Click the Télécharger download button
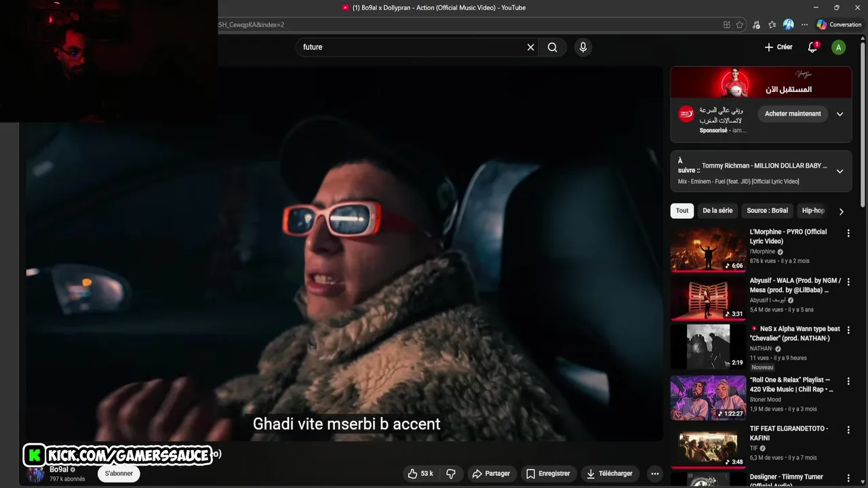Image resolution: width=868 pixels, height=488 pixels. click(x=609, y=474)
